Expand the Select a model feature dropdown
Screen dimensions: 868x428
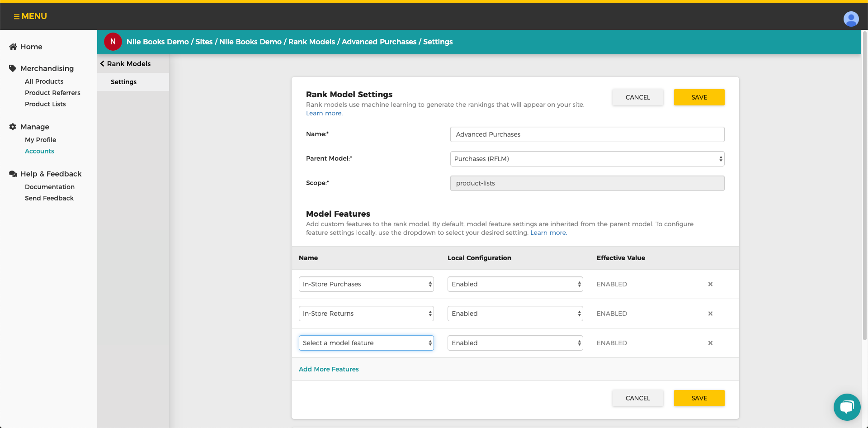(x=366, y=343)
